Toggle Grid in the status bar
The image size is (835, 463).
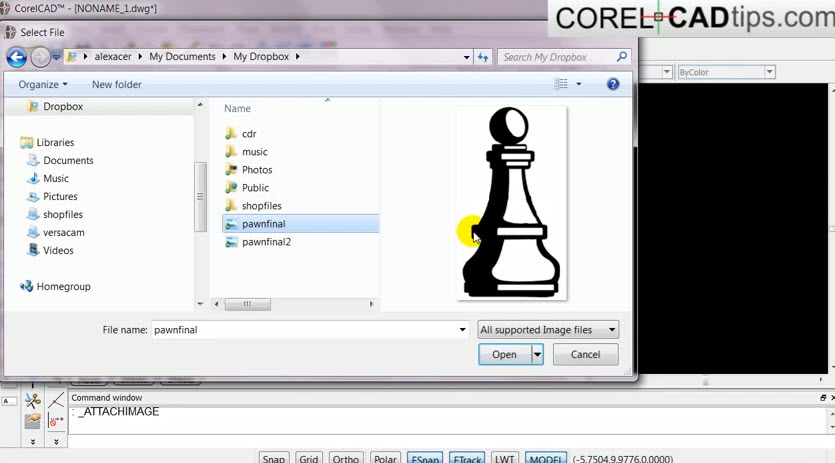[x=308, y=458]
